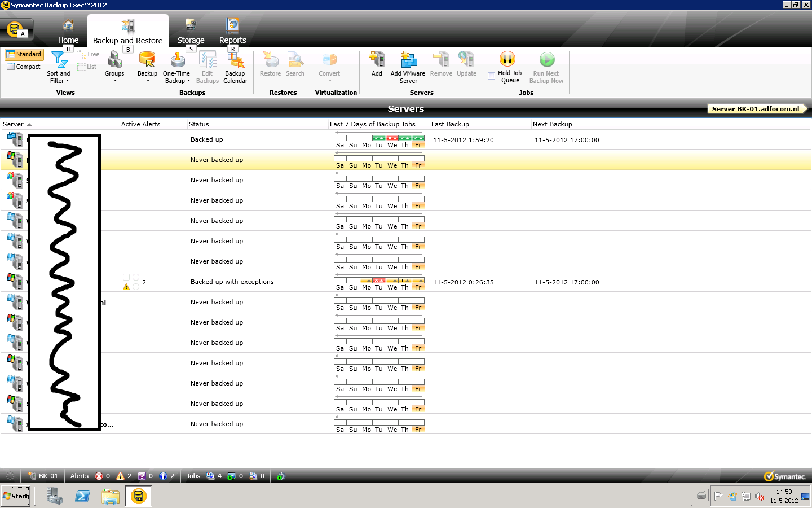Click the 'Backed up with exceptions' status text
This screenshot has width=812, height=508.
pos(232,282)
